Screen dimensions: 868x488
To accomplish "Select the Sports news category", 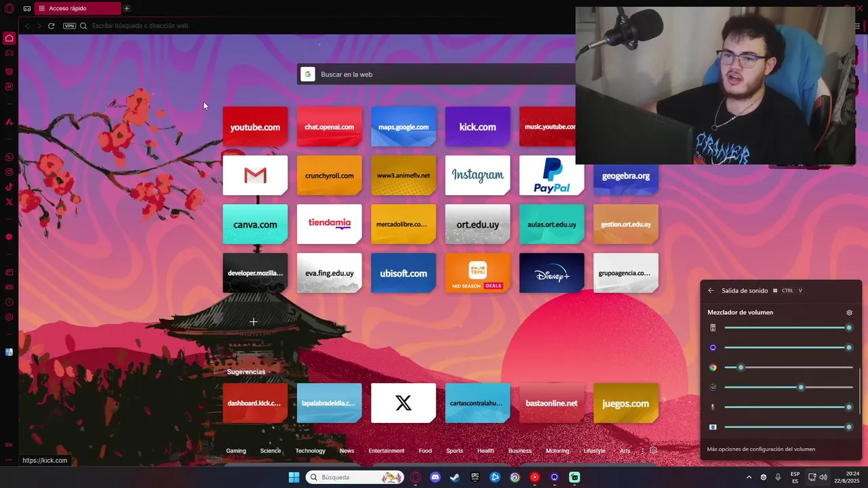I will [x=454, y=451].
